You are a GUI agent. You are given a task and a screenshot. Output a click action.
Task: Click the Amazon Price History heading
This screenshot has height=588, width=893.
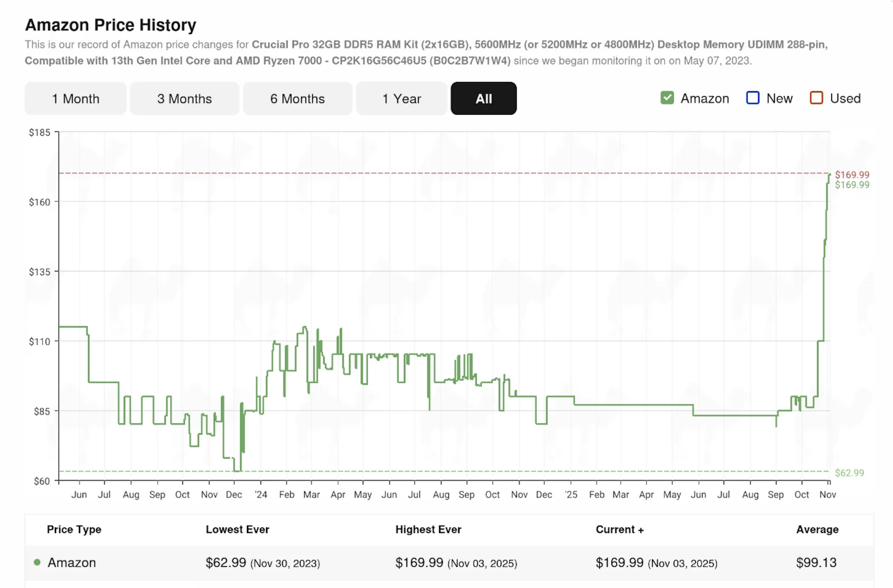click(x=111, y=25)
